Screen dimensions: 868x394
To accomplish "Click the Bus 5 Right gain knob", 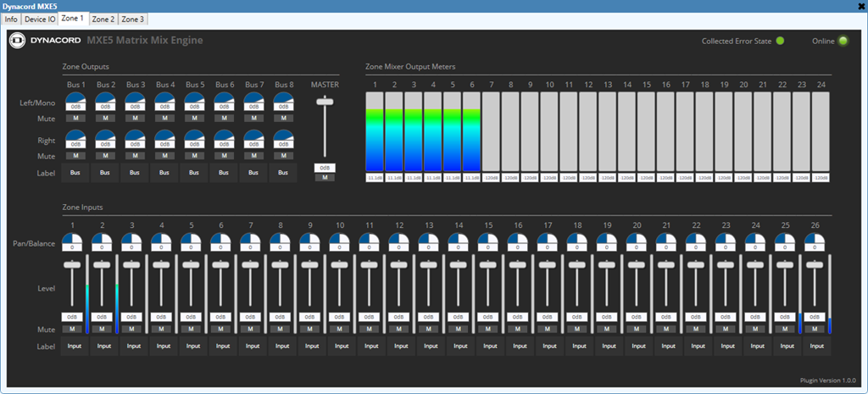I will pyautogui.click(x=194, y=136).
